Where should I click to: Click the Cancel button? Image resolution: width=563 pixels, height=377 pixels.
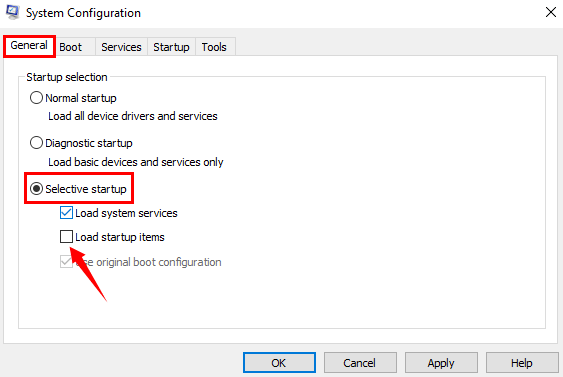(x=360, y=363)
